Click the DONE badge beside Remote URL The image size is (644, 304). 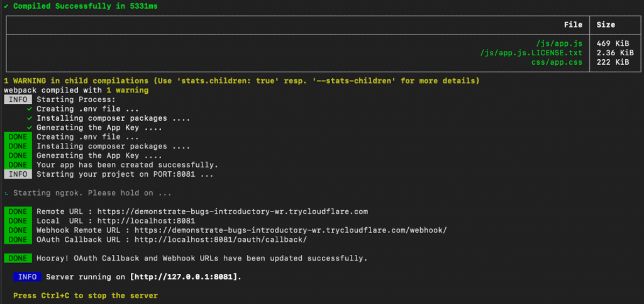click(x=18, y=211)
